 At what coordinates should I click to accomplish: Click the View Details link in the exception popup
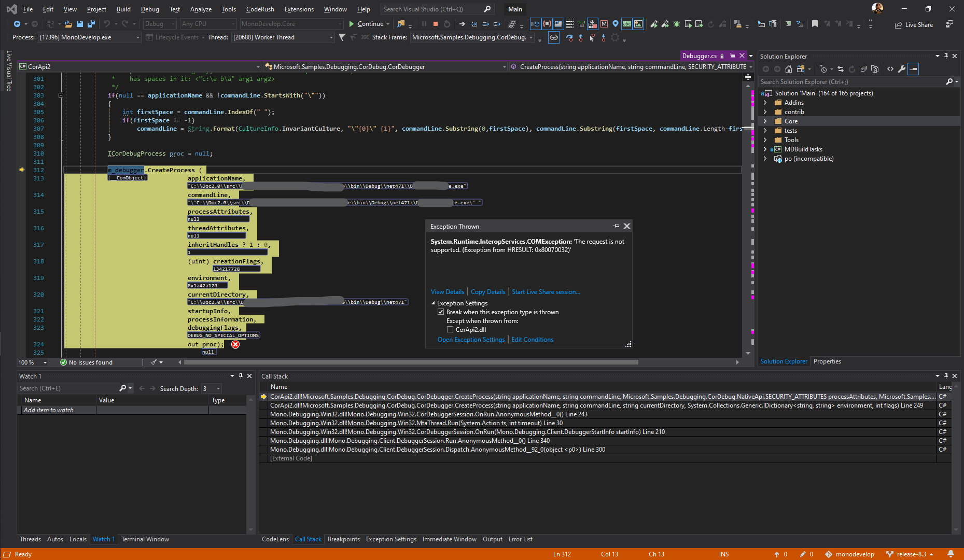point(447,291)
